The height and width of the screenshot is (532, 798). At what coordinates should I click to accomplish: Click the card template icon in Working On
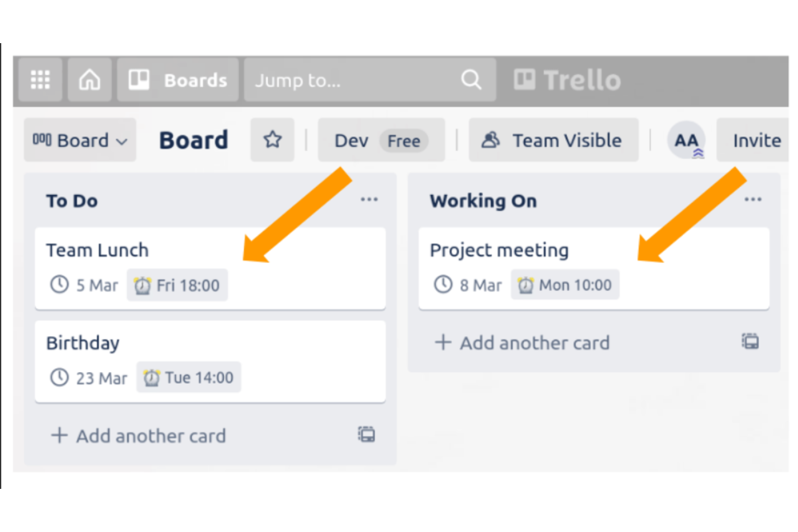pos(750,341)
